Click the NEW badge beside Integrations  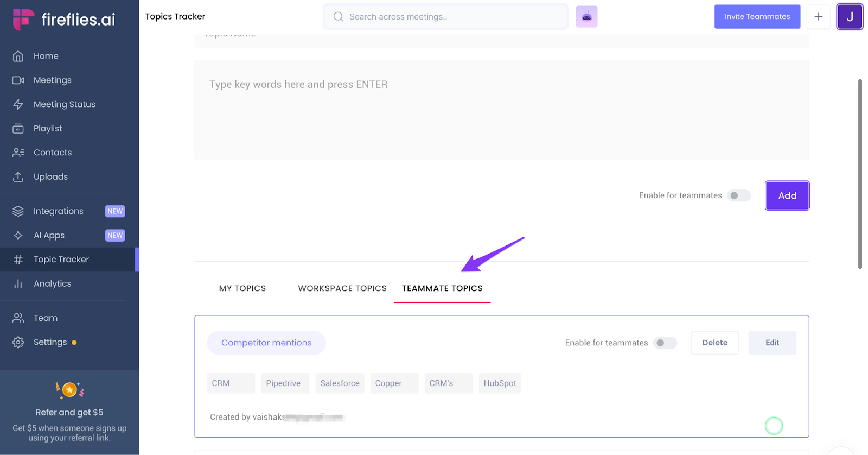tap(115, 211)
